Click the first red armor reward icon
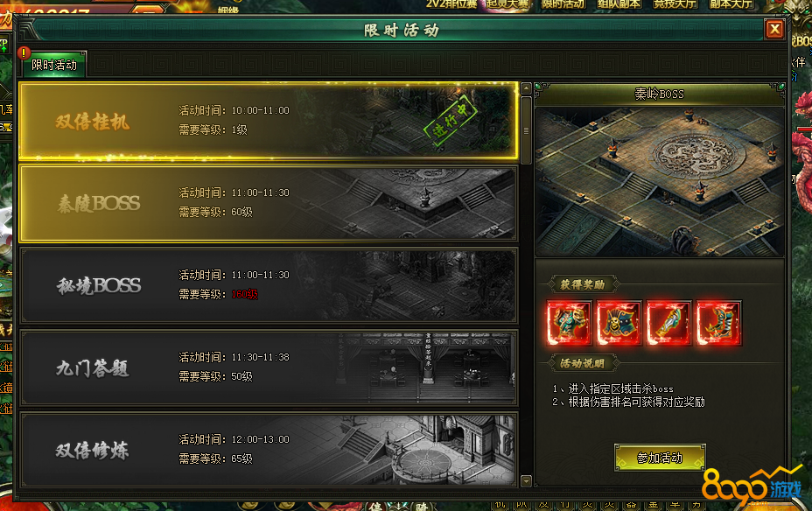The width and height of the screenshot is (812, 511). click(569, 323)
